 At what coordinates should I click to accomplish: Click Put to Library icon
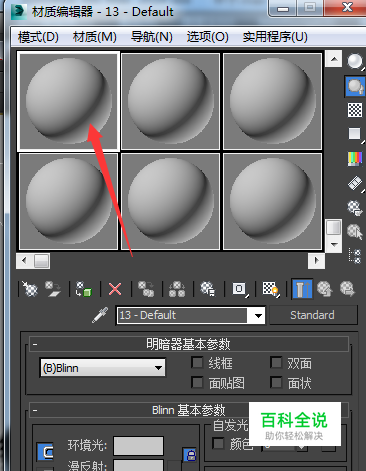208,289
